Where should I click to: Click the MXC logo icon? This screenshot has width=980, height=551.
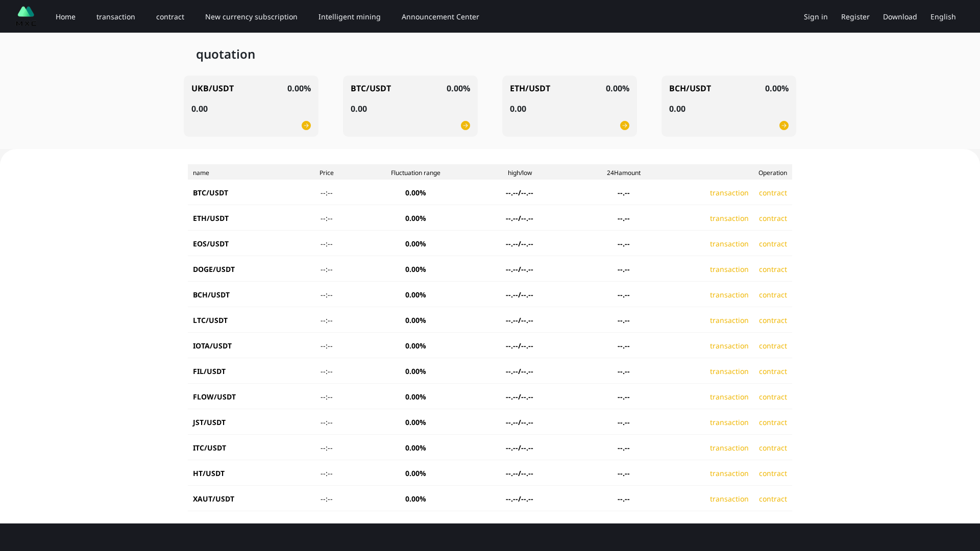coord(26,16)
